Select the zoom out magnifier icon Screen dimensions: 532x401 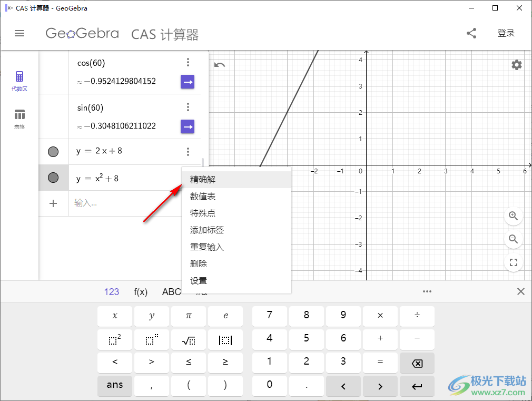(514, 239)
